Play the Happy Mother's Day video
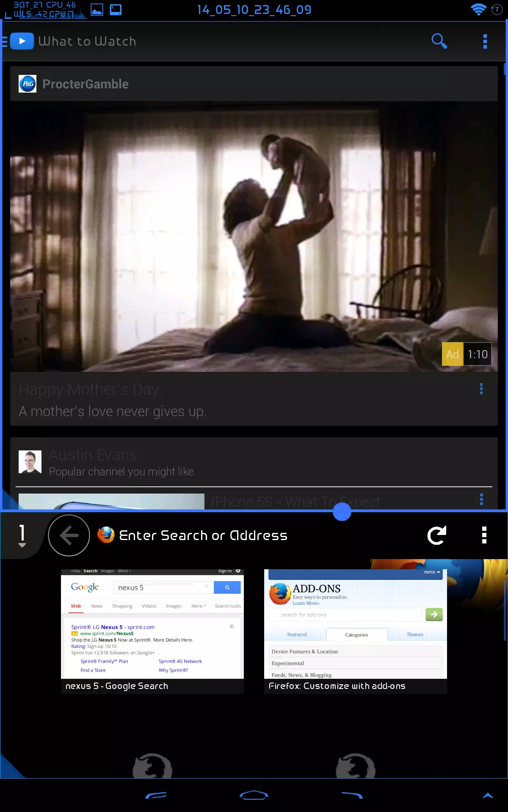 254,237
